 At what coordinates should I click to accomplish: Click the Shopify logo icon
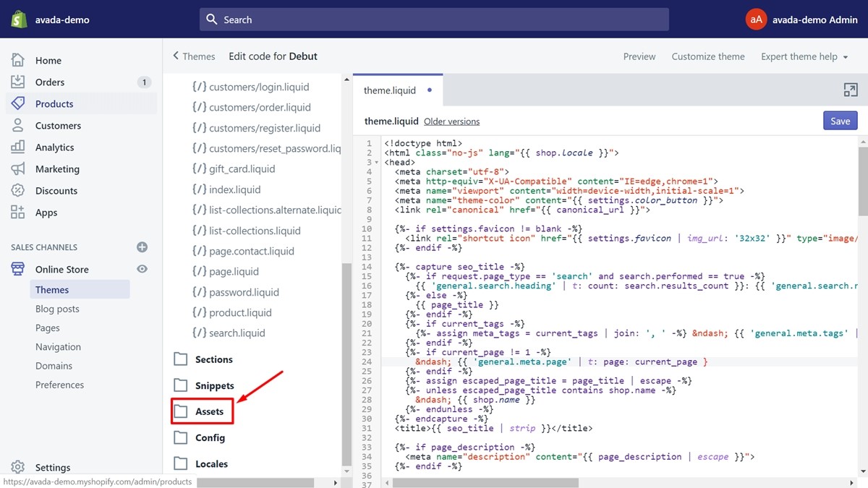click(19, 20)
